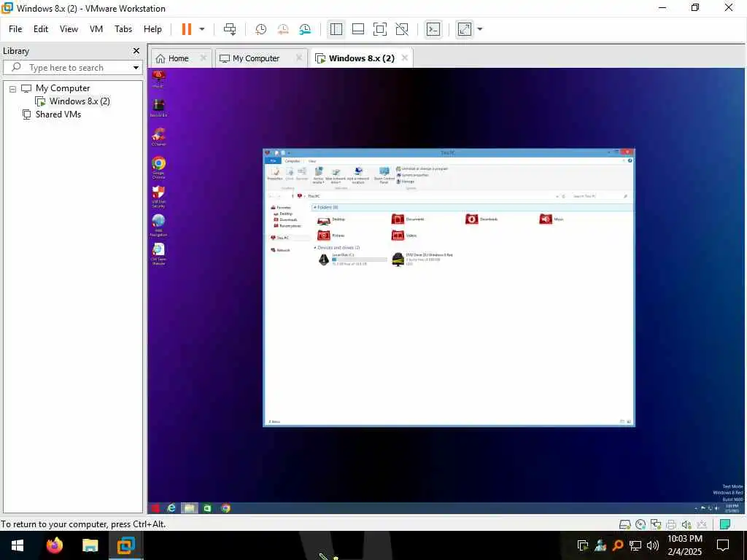The height and width of the screenshot is (560, 747).
Task: Open the Edit menu
Action: coord(41,29)
